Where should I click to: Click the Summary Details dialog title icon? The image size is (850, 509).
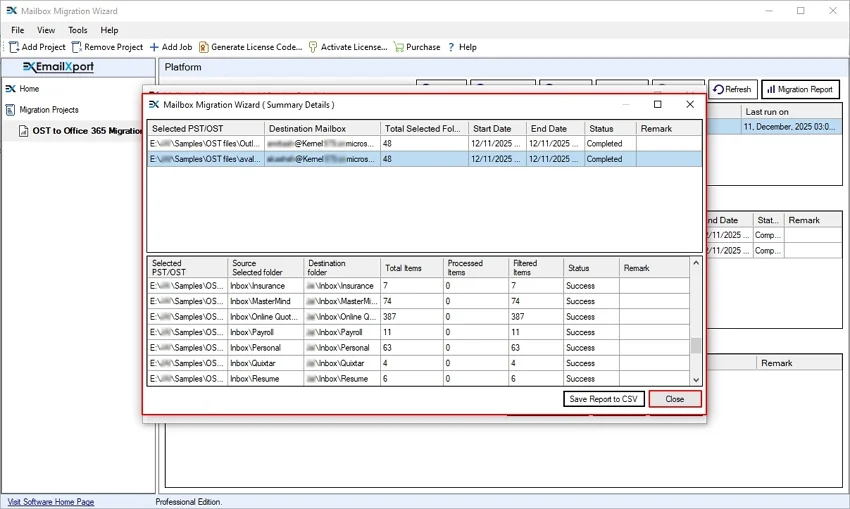(154, 105)
